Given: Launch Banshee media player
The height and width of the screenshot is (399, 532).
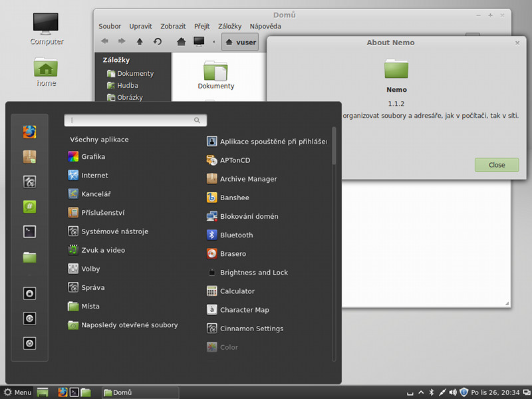Looking at the screenshot, I should 228,198.
